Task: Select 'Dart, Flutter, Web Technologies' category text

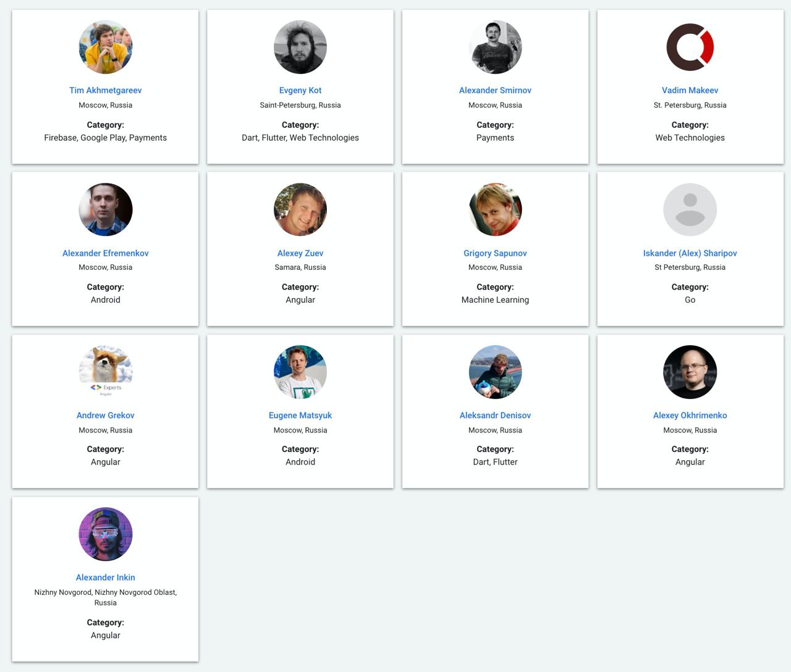Action: (x=300, y=138)
